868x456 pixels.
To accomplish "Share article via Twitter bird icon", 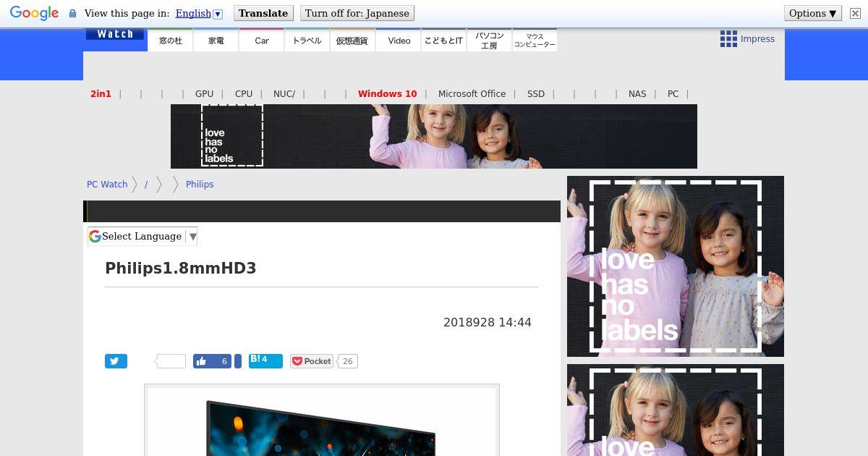I will click(116, 361).
